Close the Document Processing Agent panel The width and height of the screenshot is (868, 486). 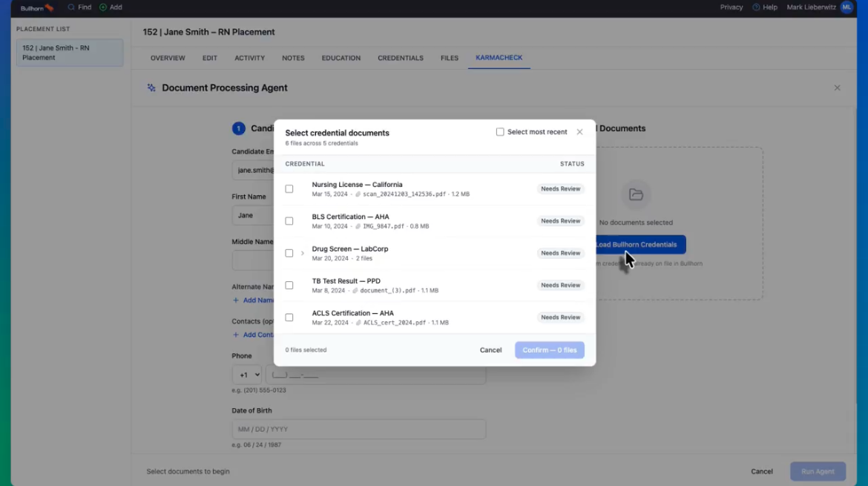(837, 88)
